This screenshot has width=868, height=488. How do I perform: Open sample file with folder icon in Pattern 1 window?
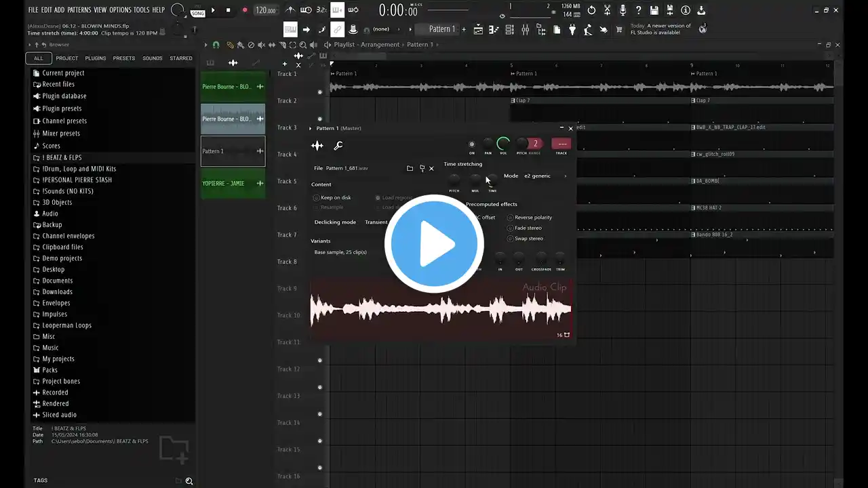[410, 168]
